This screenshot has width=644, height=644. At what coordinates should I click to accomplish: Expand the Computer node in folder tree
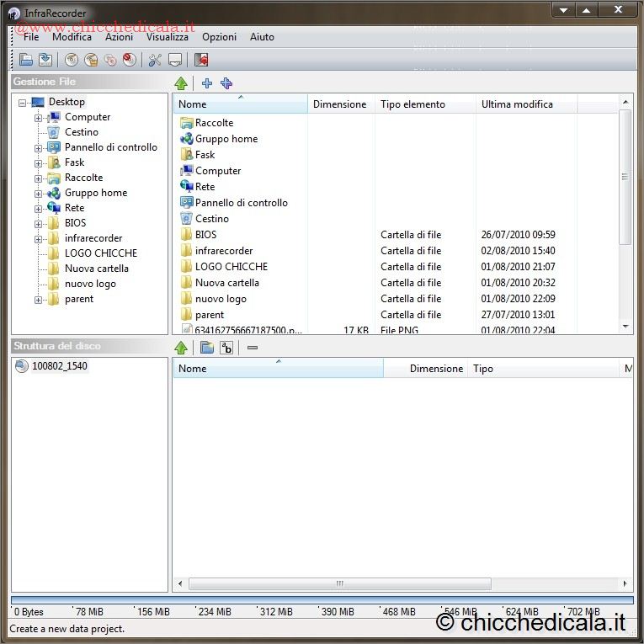[x=38, y=118]
